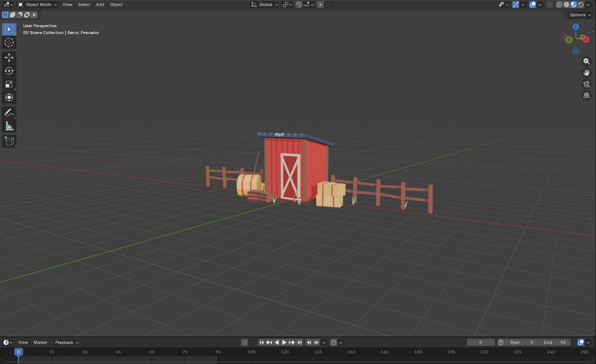Toggle proportional editing in header
Image resolution: width=596 pixels, height=364 pixels.
click(x=320, y=5)
